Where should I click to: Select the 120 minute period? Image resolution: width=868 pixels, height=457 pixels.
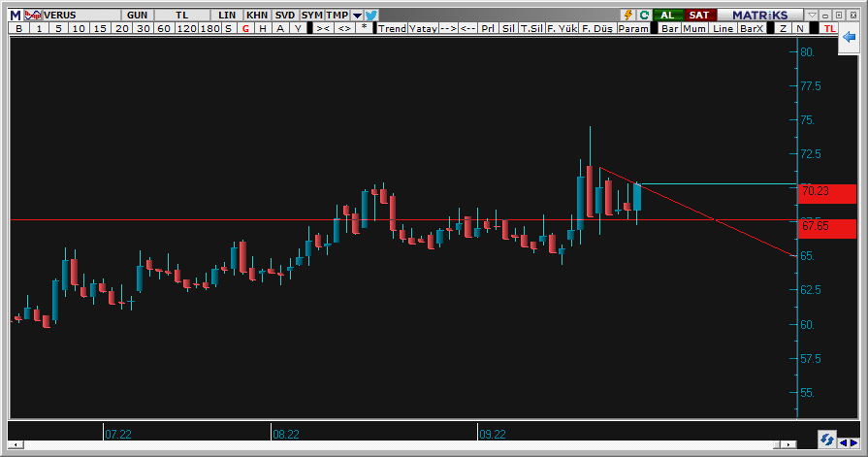click(186, 28)
